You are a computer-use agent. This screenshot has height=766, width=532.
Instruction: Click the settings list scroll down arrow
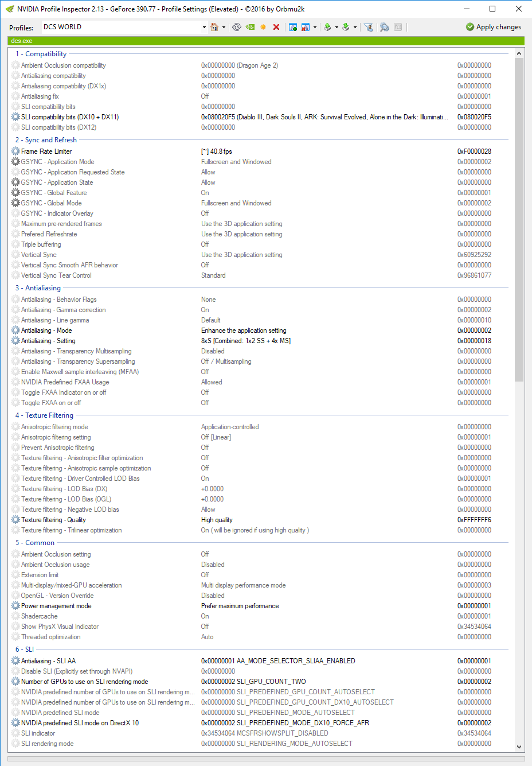tap(519, 747)
